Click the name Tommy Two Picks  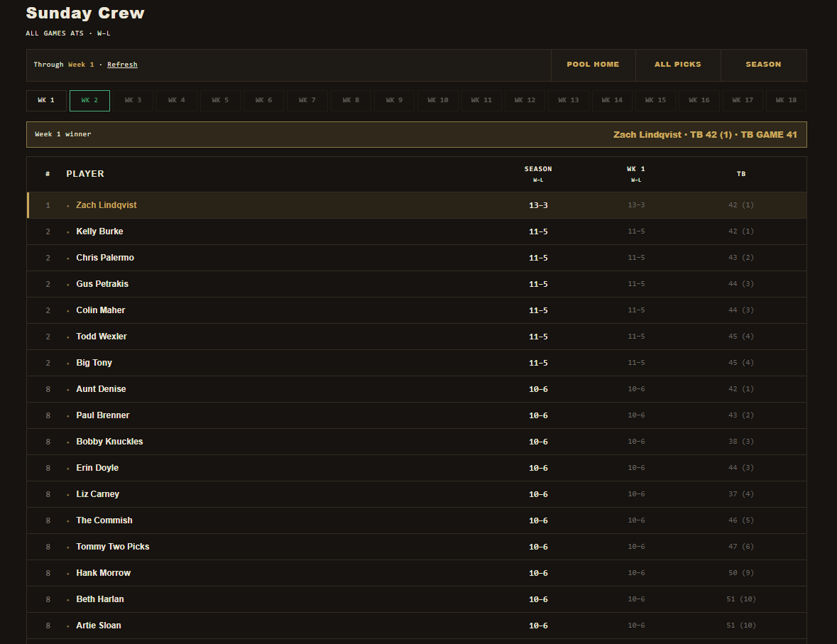click(x=113, y=547)
